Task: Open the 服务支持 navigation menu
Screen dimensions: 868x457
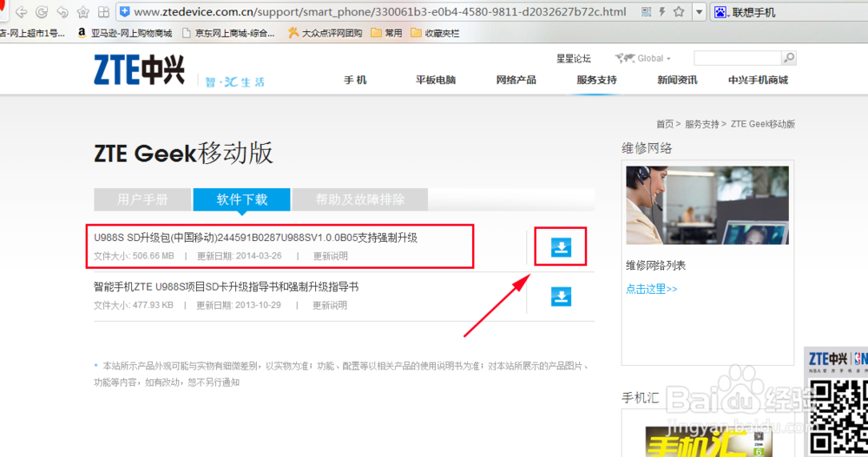Action: 597,81
